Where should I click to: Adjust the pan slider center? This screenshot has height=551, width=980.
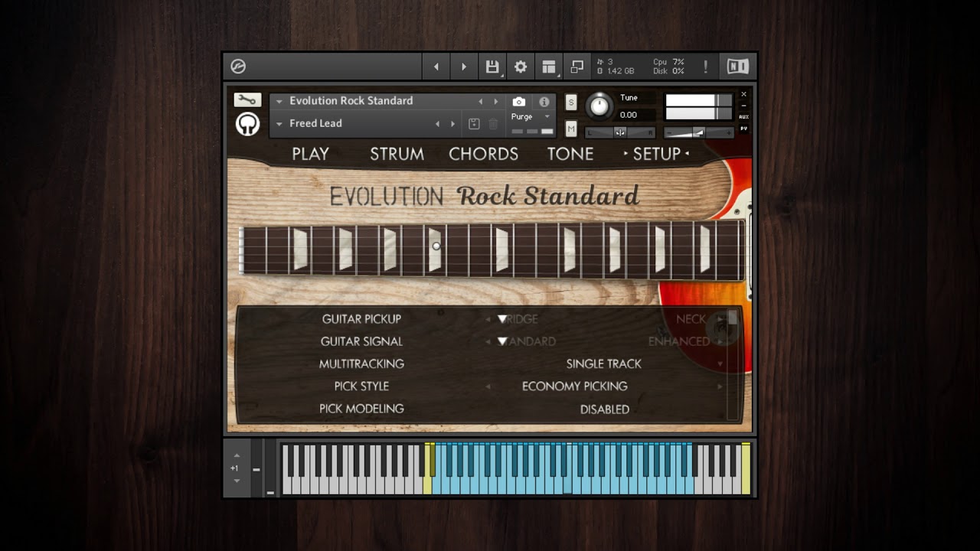tap(620, 132)
